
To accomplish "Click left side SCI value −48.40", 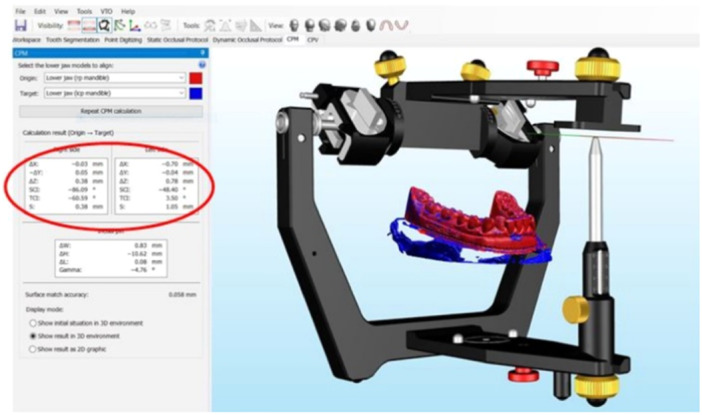I will [x=169, y=189].
